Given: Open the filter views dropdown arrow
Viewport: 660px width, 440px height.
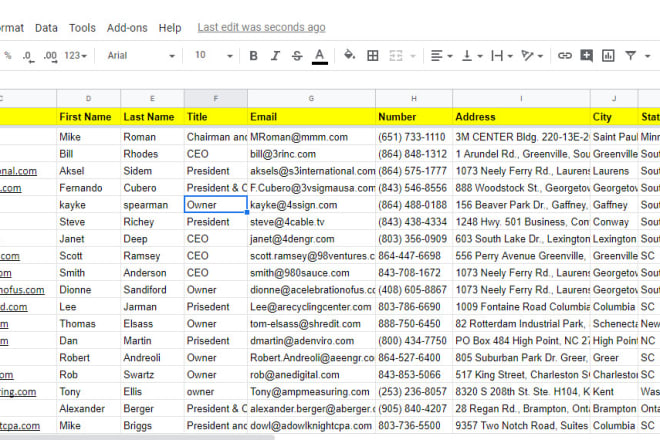Looking at the screenshot, I should 647,56.
